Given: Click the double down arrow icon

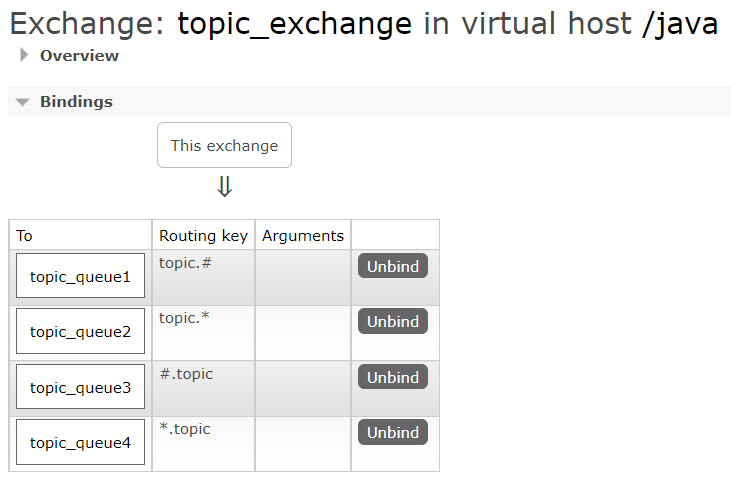Looking at the screenshot, I should click(x=225, y=187).
